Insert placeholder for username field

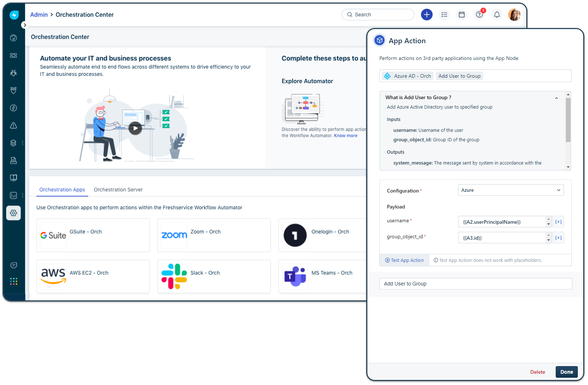coord(558,222)
